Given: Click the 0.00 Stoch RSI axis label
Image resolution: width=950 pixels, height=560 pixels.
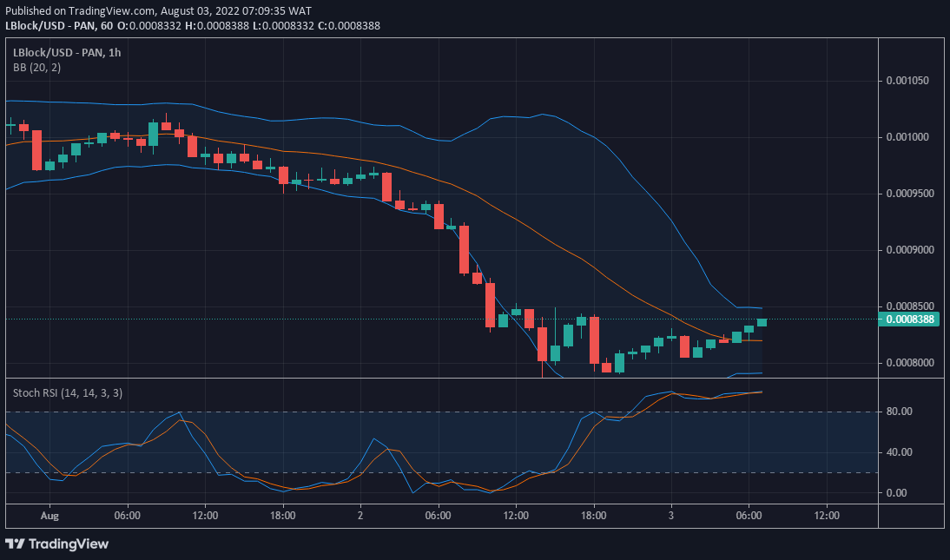Looking at the screenshot, I should [897, 493].
